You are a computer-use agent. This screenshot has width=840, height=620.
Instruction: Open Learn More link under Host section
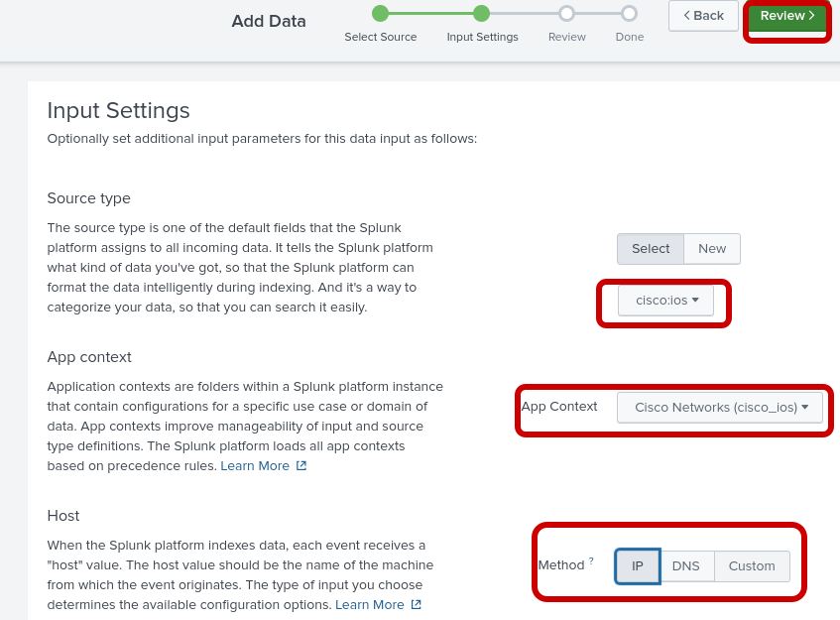[x=370, y=605]
